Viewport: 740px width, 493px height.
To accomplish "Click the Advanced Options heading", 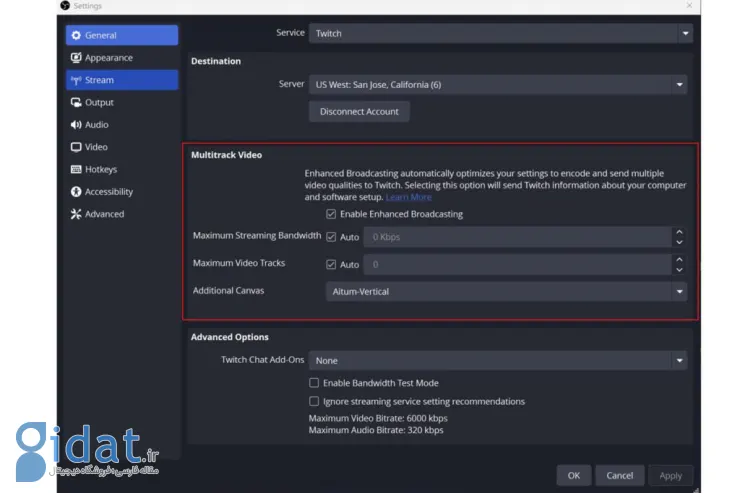I will point(230,337).
